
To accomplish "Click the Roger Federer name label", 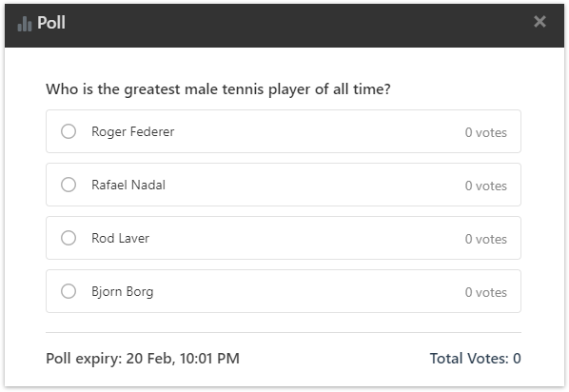I will point(133,131).
